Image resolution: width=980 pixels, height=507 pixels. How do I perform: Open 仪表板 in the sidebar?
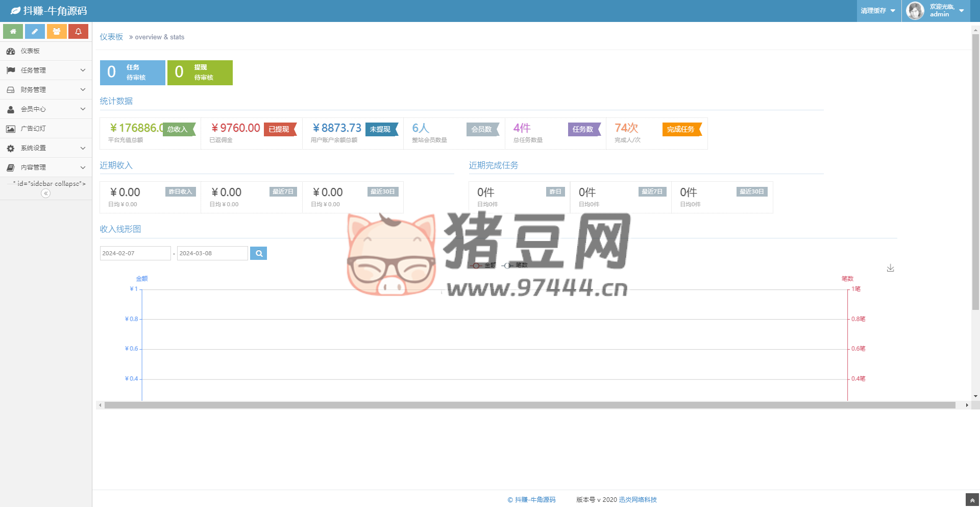(31, 51)
